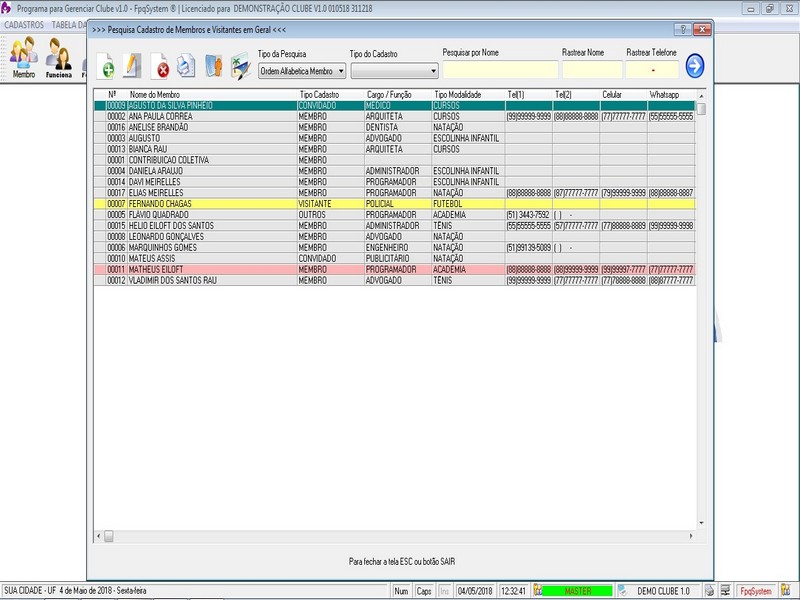Select row VLADIMIR DOS SANTOS RAU
The width and height of the screenshot is (800, 600).
[x=394, y=280]
